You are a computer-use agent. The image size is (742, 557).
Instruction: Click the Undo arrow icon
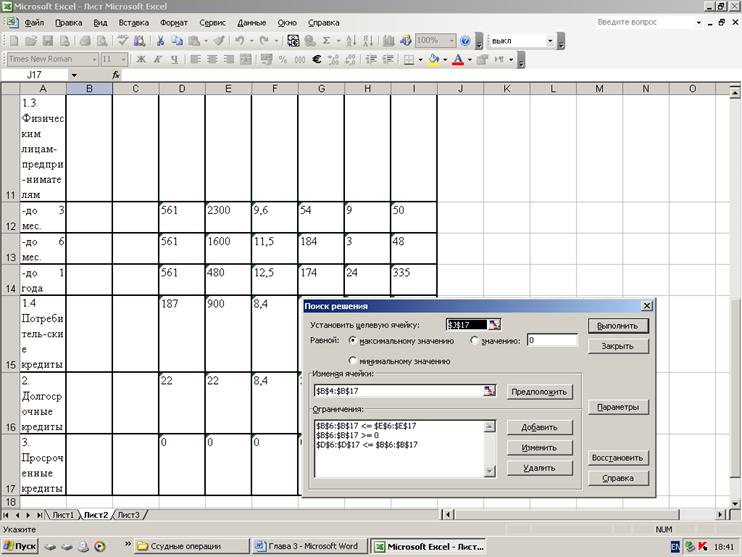pos(239,41)
